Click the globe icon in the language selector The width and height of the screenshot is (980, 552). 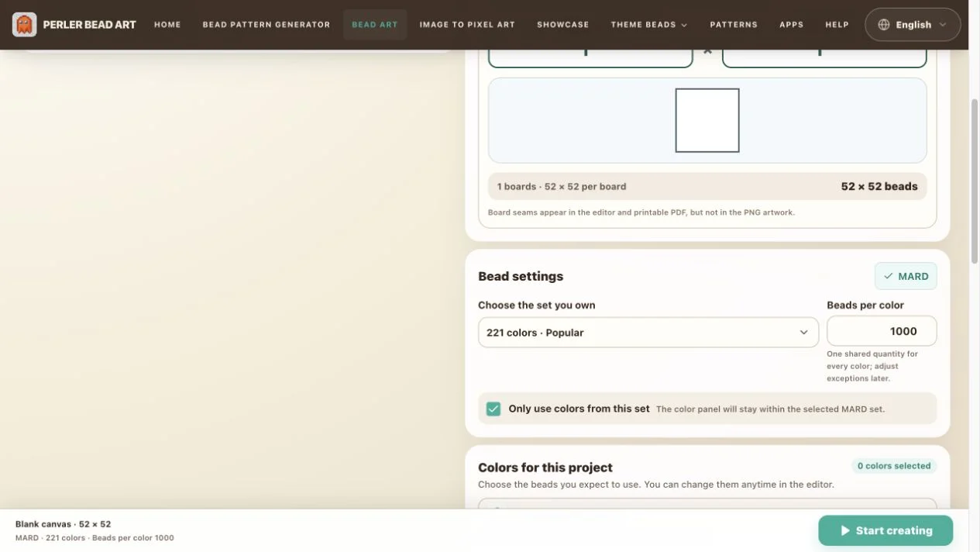coord(884,25)
